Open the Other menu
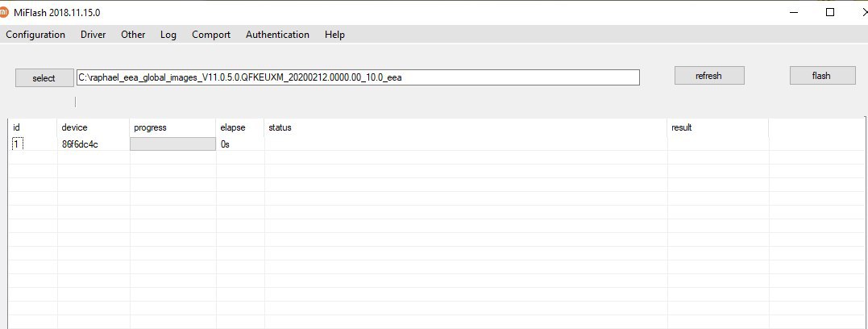Image resolution: width=868 pixels, height=329 pixels. [133, 35]
